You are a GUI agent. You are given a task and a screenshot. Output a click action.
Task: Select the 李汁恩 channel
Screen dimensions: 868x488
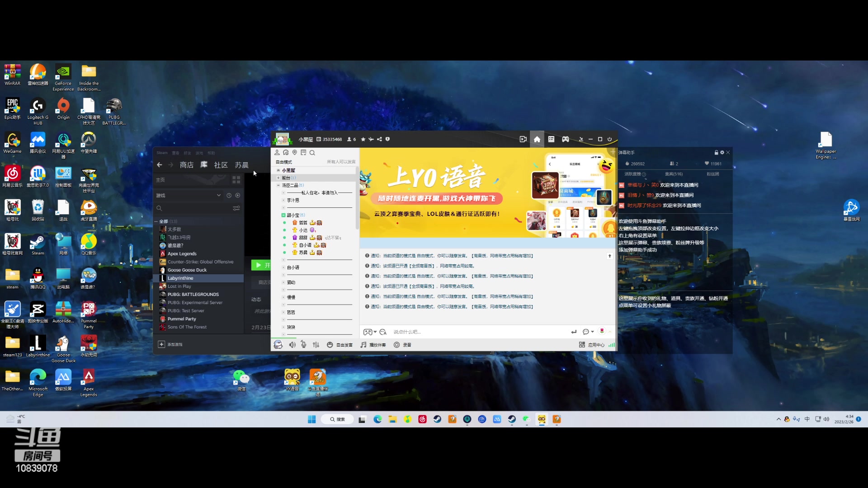293,200
